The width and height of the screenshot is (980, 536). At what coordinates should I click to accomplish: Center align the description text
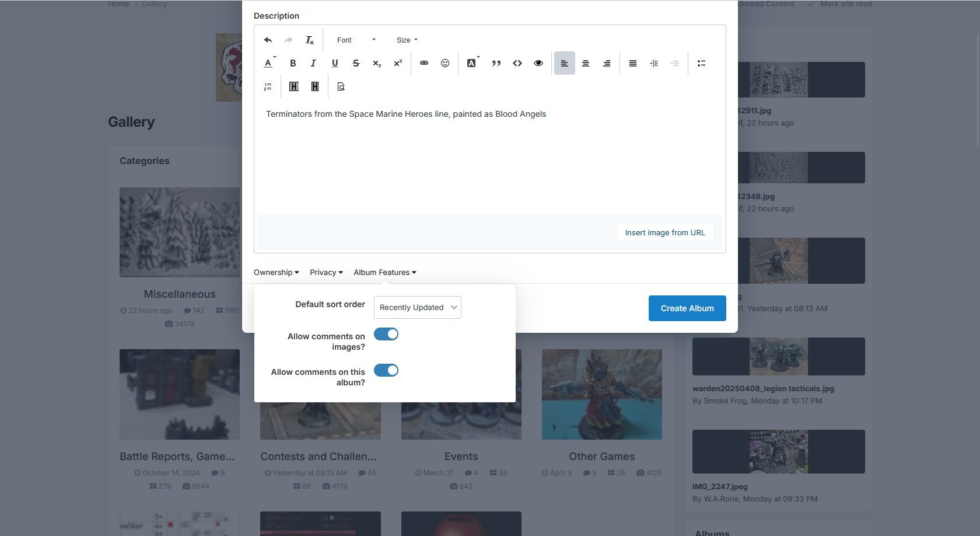click(586, 64)
